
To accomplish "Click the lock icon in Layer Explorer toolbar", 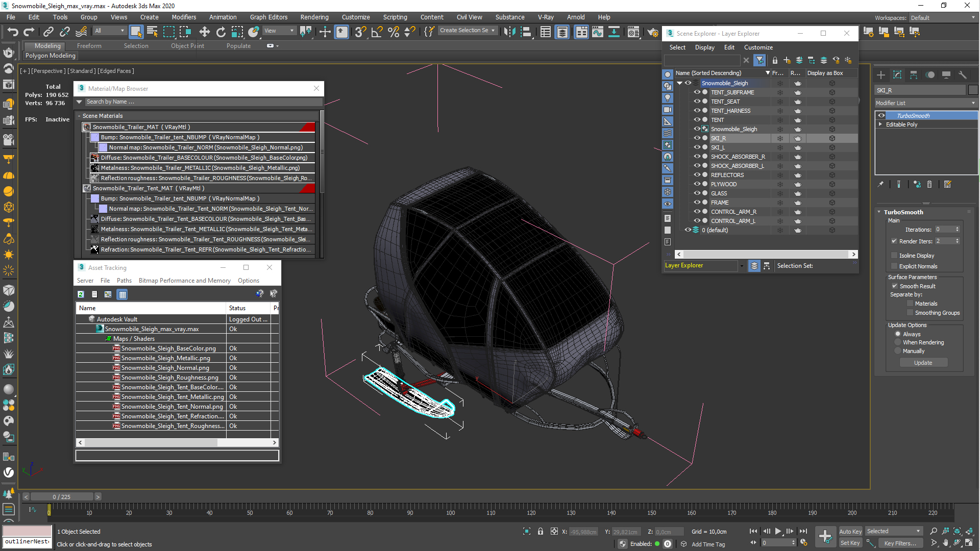I will click(x=775, y=60).
